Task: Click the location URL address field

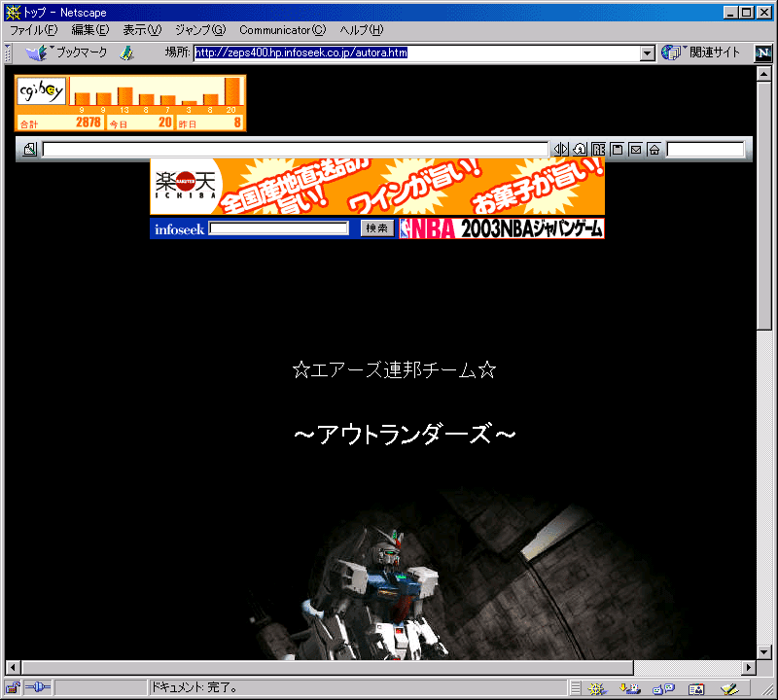Action: [x=417, y=52]
